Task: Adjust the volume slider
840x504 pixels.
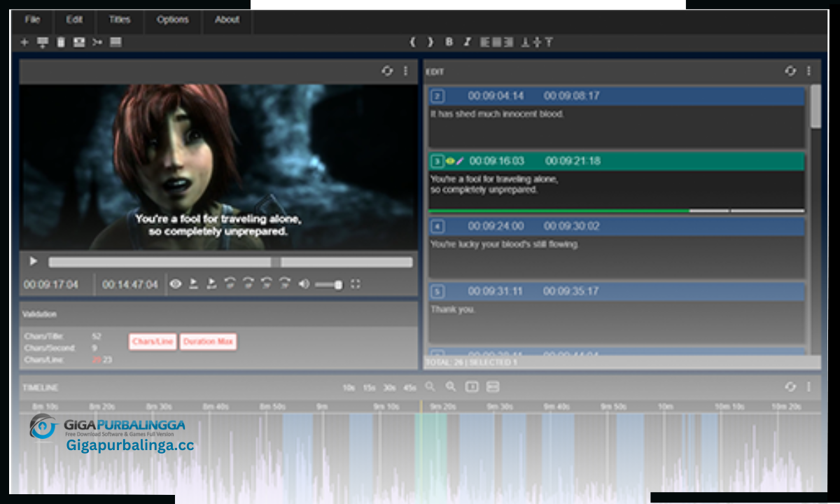Action: tap(328, 284)
